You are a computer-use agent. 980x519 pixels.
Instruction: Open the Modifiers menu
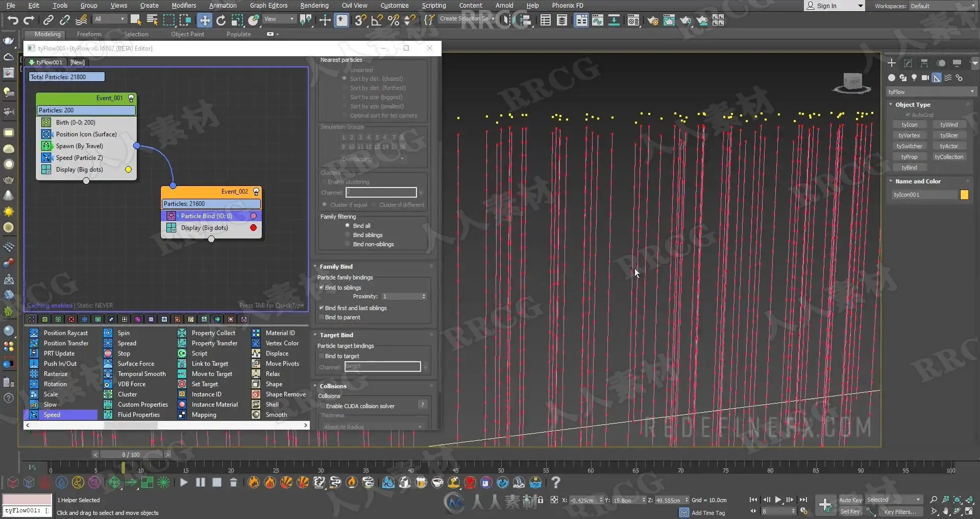(184, 6)
